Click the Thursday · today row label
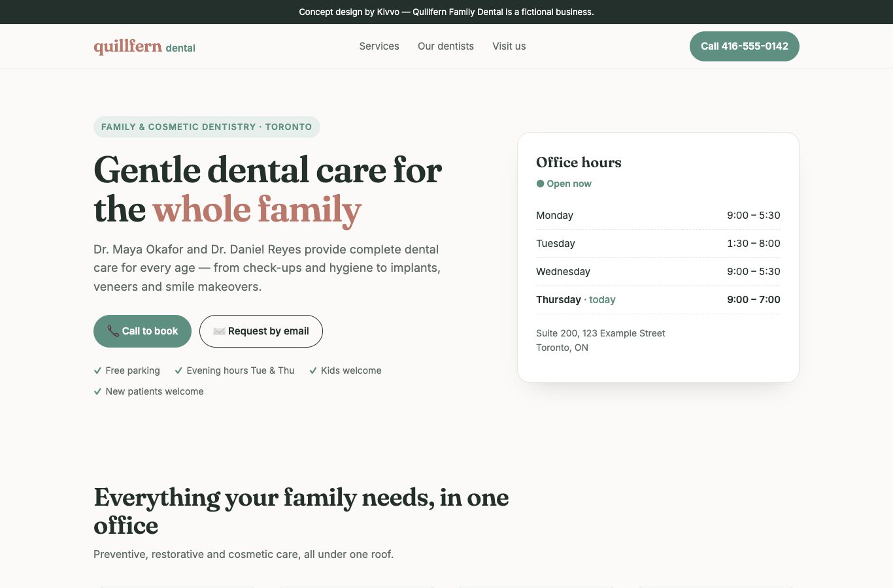This screenshot has width=893, height=588. [x=576, y=300]
